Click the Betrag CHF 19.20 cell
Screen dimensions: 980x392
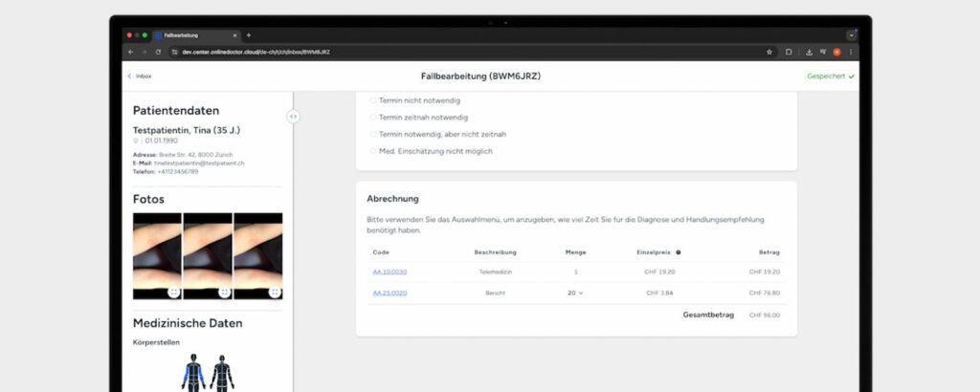tap(765, 272)
